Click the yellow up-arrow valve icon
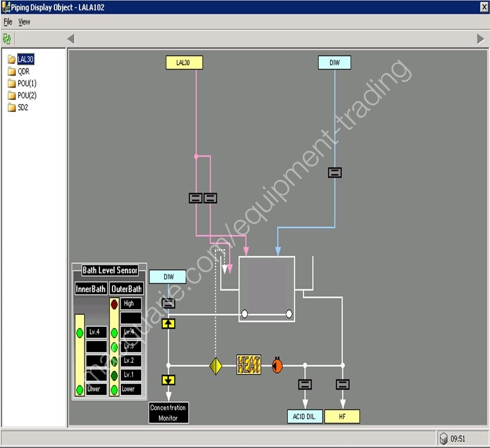The height and width of the screenshot is (448, 490). [x=169, y=324]
